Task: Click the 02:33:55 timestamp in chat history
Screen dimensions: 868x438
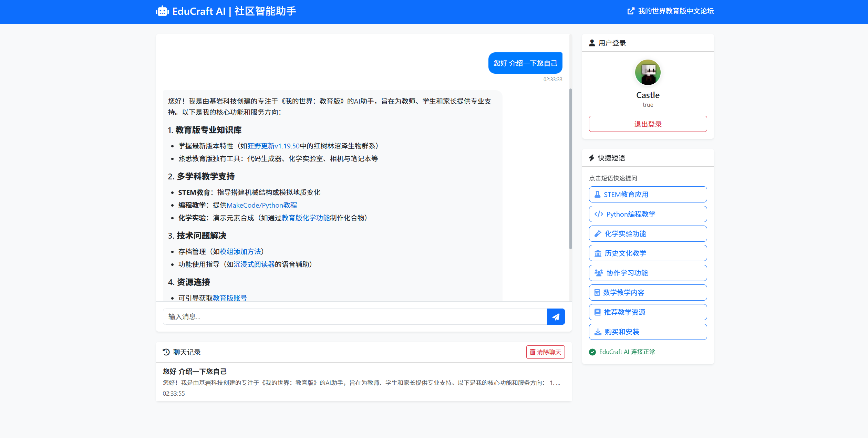Action: (x=174, y=394)
